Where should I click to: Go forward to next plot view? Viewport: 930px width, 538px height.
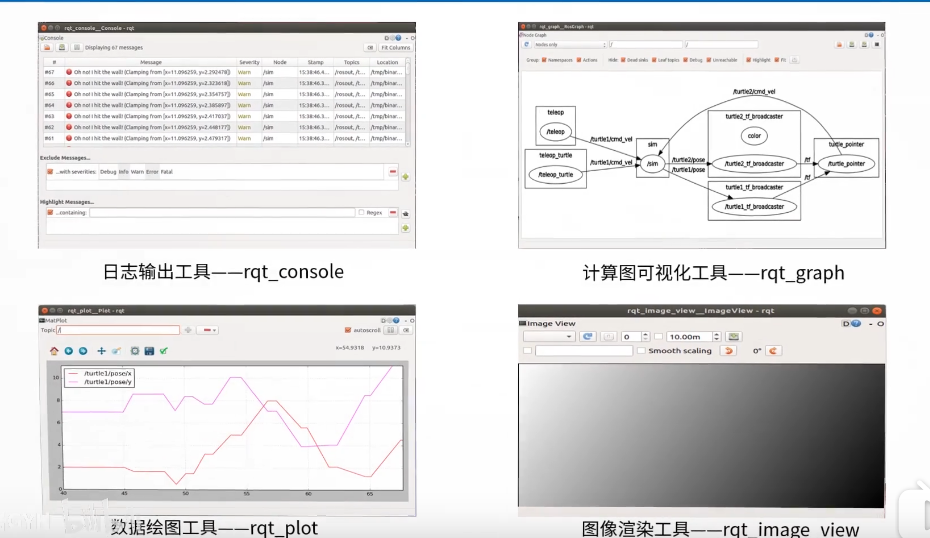[83, 351]
